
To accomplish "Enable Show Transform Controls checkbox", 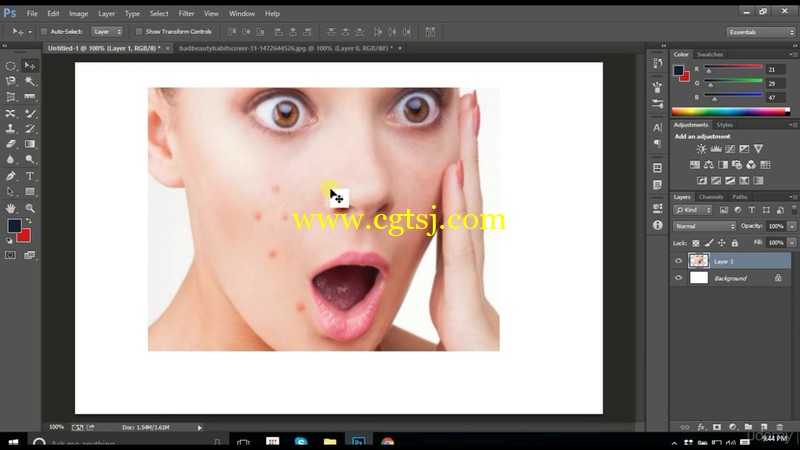I will pos(139,32).
